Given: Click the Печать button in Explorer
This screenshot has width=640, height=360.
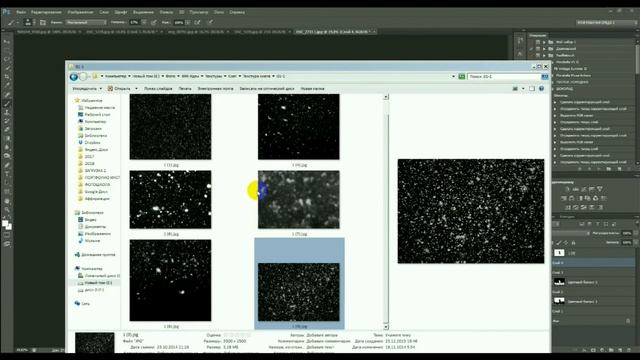Looking at the screenshot, I should click(x=185, y=89).
